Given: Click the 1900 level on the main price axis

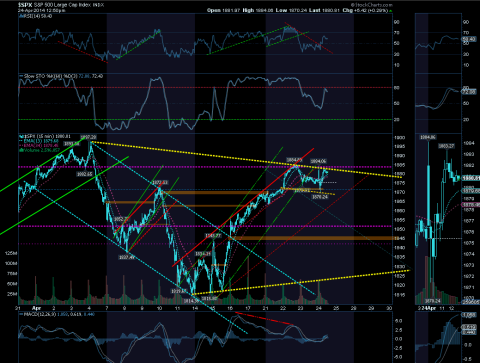Looking at the screenshot, I should pyautogui.click(x=399, y=138).
